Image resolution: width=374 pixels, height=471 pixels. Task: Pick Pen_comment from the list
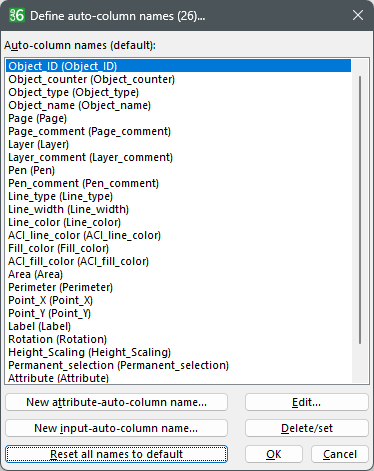coord(178,183)
